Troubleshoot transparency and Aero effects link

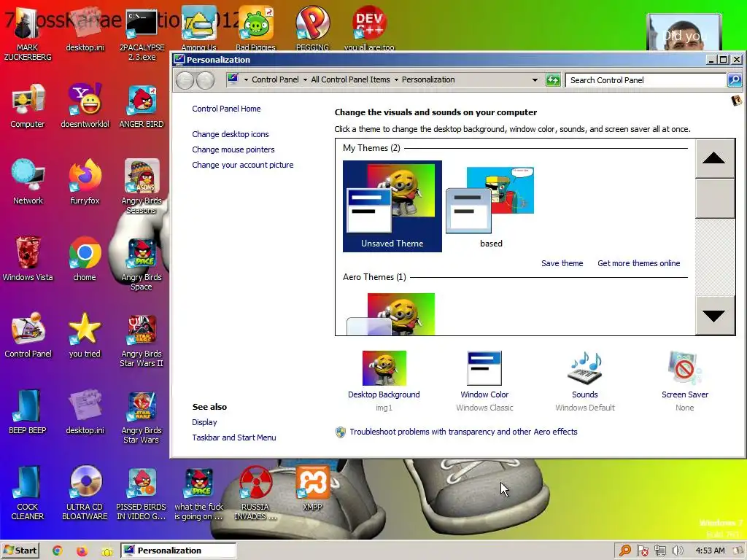point(463,432)
